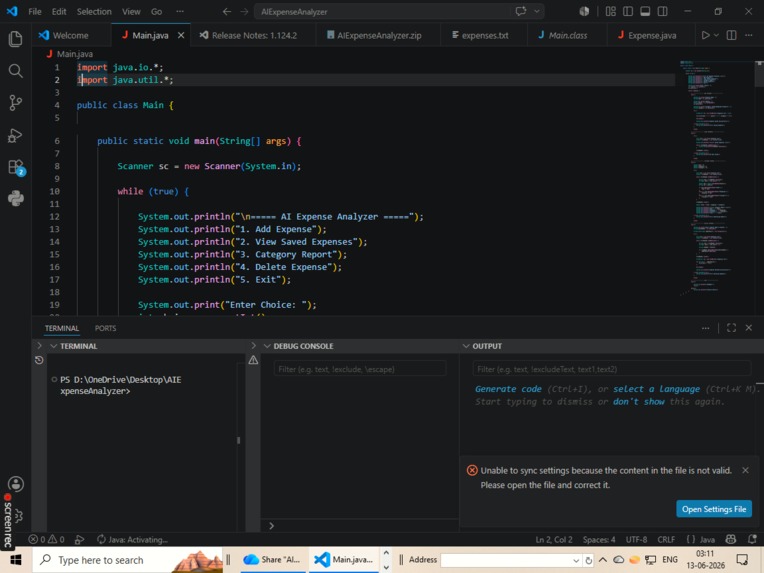Split the editor to the right
Screen dimensions: 764x573
pos(731,35)
